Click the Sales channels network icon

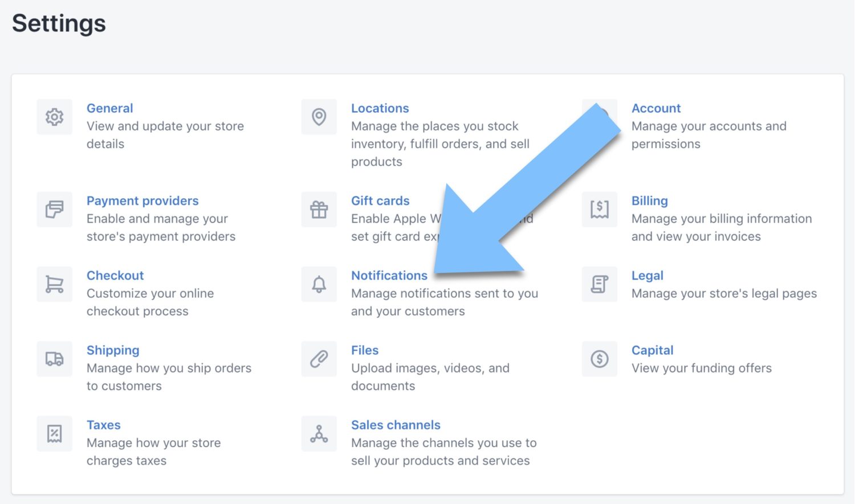click(319, 433)
